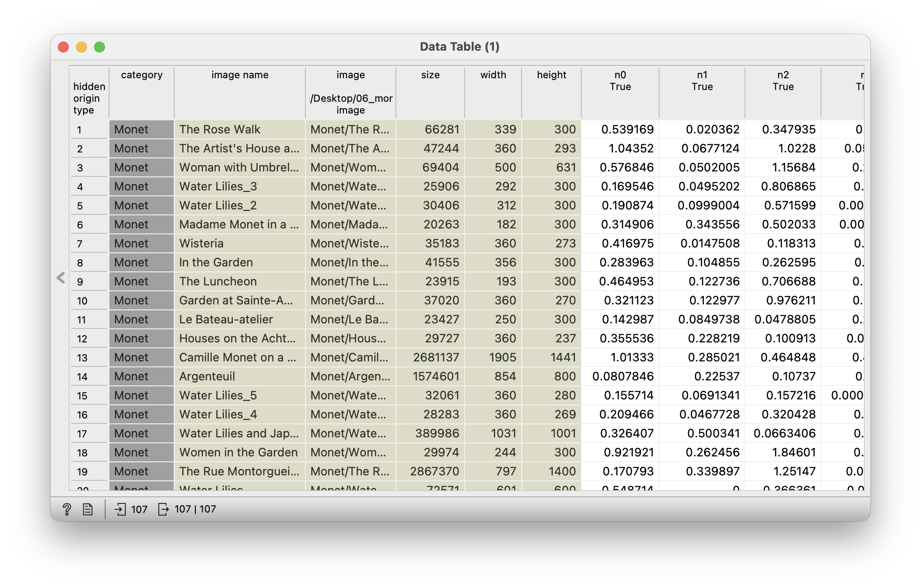Viewport: 921px width, 588px height.
Task: Click size value 389986
Action: [430, 433]
